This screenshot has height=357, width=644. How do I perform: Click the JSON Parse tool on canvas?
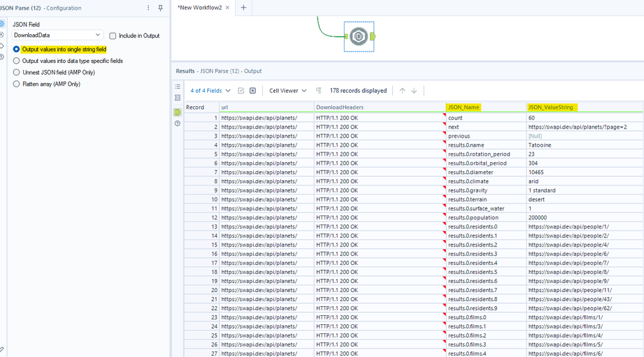click(358, 36)
